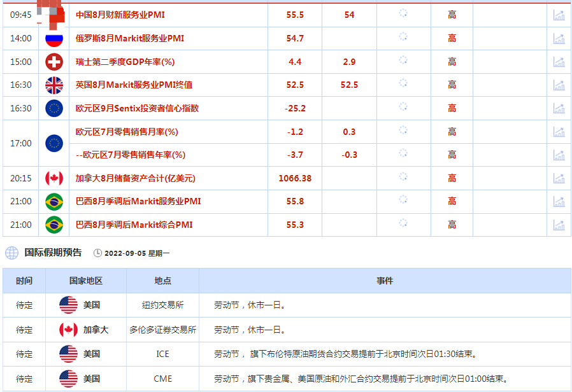Open 英国8月Markit服务业PMI终值 link
This screenshot has width=572, height=392.
[134, 85]
